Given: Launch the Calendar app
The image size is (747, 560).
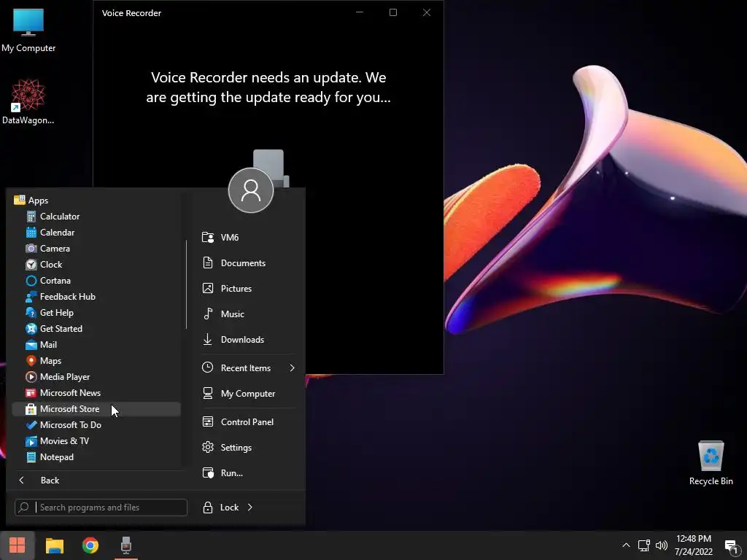Looking at the screenshot, I should (96, 233).
